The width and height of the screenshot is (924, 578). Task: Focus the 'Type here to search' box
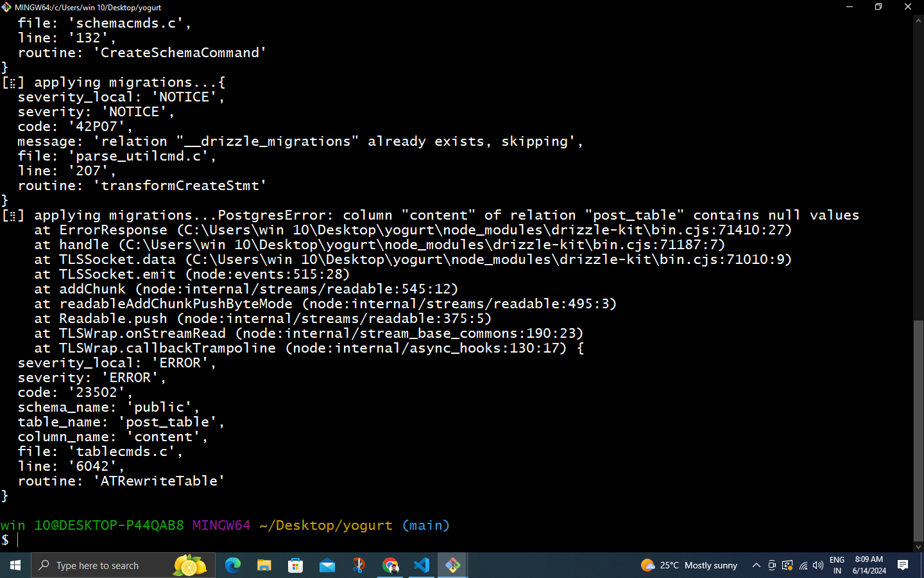[x=123, y=565]
